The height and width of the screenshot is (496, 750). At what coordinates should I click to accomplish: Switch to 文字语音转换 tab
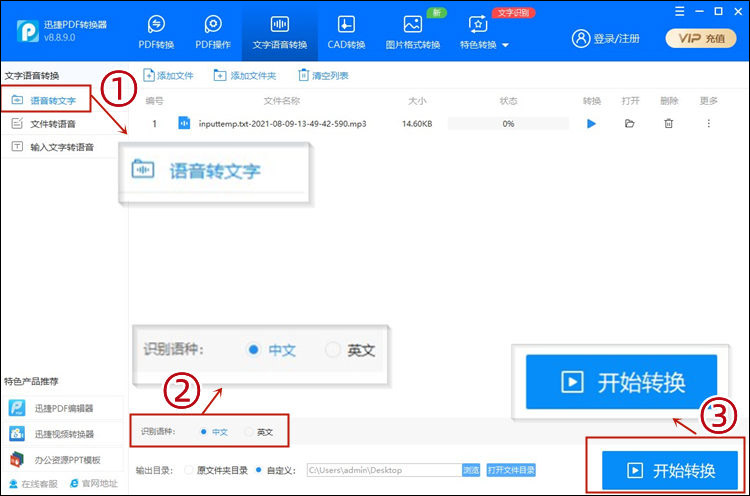coord(280,32)
